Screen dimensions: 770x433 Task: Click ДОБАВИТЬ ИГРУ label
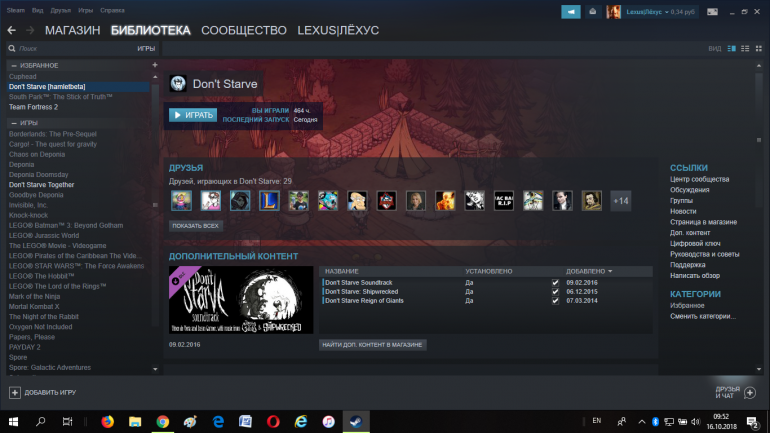(x=50, y=392)
